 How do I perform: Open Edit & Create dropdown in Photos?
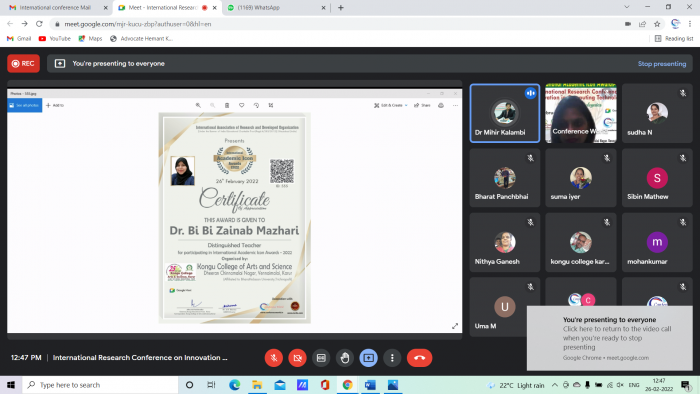click(391, 105)
